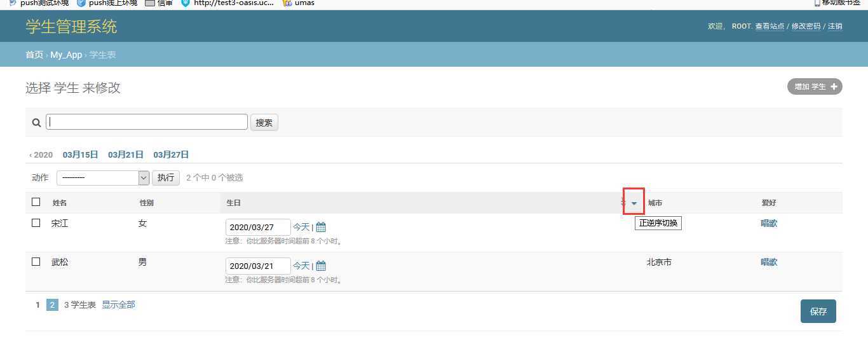Open the 动作 action dropdown

pyautogui.click(x=103, y=178)
